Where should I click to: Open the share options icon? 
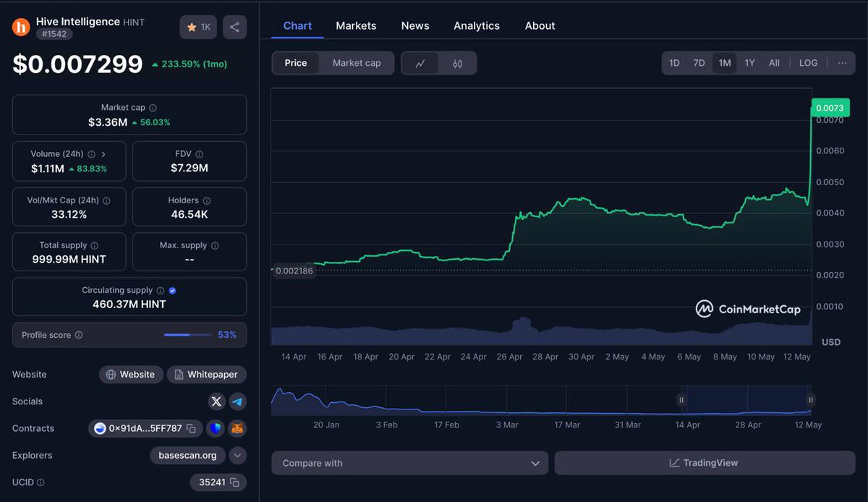click(234, 27)
